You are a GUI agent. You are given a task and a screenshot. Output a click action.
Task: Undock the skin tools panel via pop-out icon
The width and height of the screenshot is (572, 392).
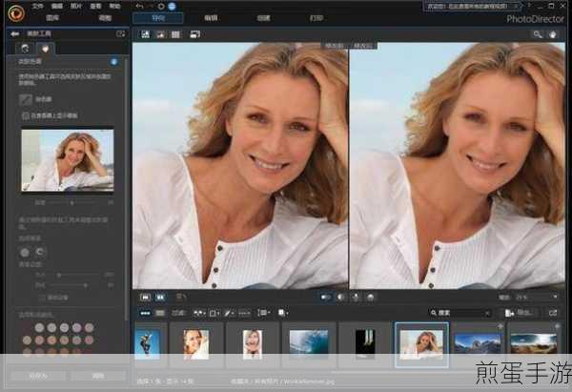[x=120, y=34]
